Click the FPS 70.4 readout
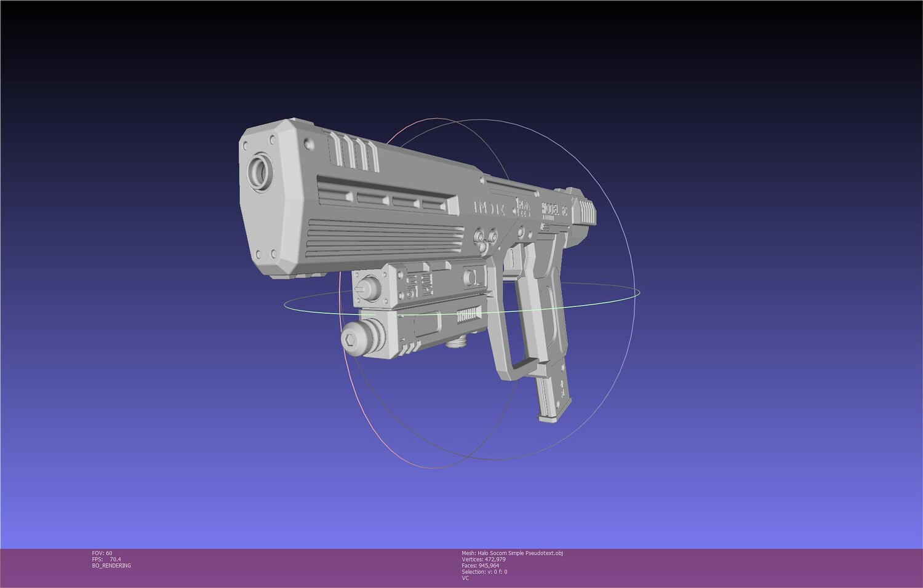Image resolution: width=923 pixels, height=588 pixels. click(x=106, y=560)
